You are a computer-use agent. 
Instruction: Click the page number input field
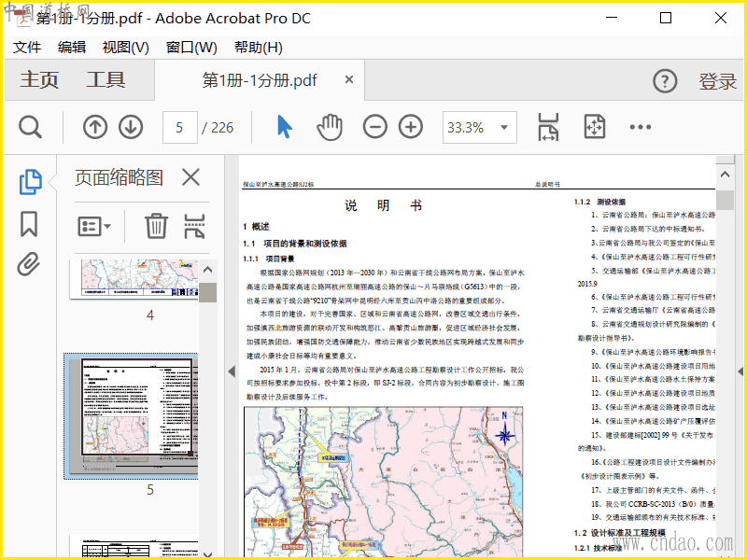pyautogui.click(x=179, y=127)
